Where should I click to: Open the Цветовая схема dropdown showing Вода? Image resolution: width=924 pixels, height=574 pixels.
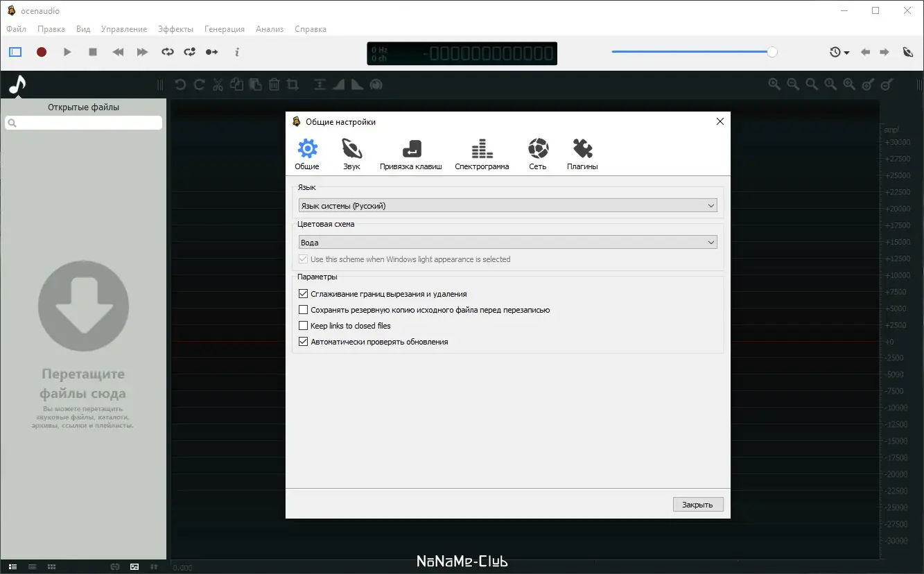click(507, 242)
